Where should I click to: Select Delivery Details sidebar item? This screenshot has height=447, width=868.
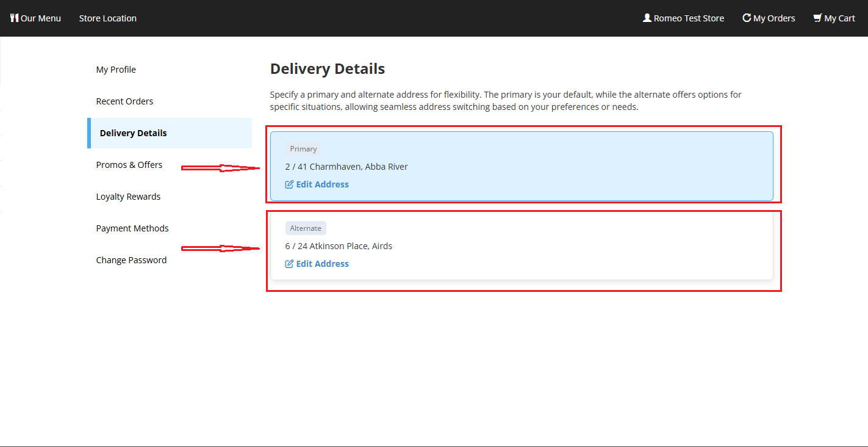tap(170, 133)
